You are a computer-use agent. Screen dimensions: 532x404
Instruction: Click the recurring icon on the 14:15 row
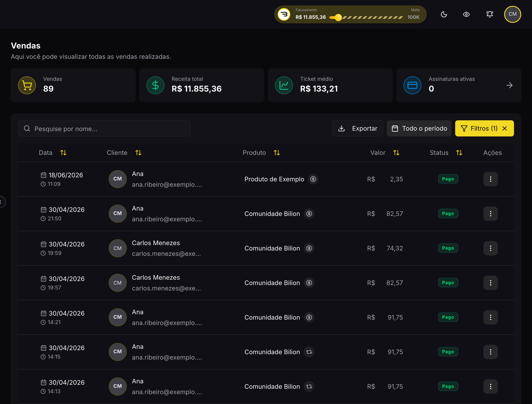[309, 352]
